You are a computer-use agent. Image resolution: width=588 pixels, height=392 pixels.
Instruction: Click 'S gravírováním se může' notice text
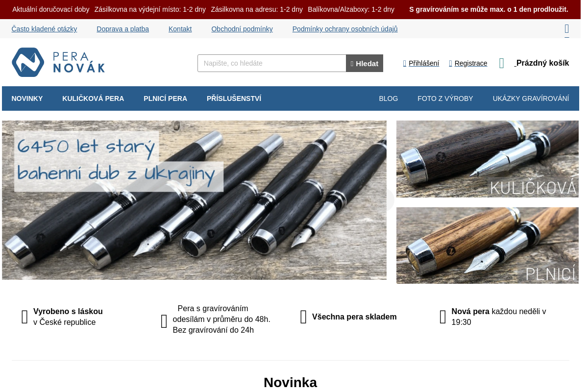(x=489, y=9)
